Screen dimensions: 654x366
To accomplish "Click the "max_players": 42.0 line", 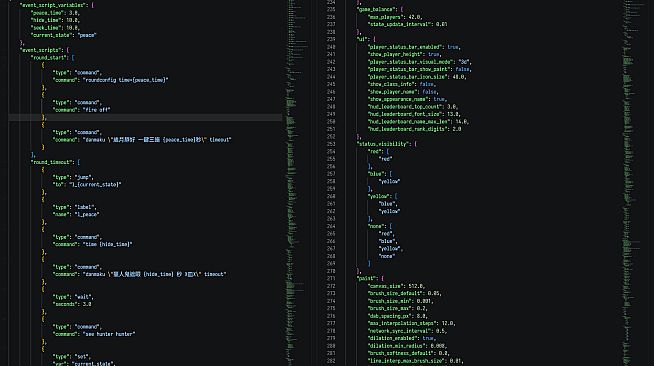I will [395, 17].
